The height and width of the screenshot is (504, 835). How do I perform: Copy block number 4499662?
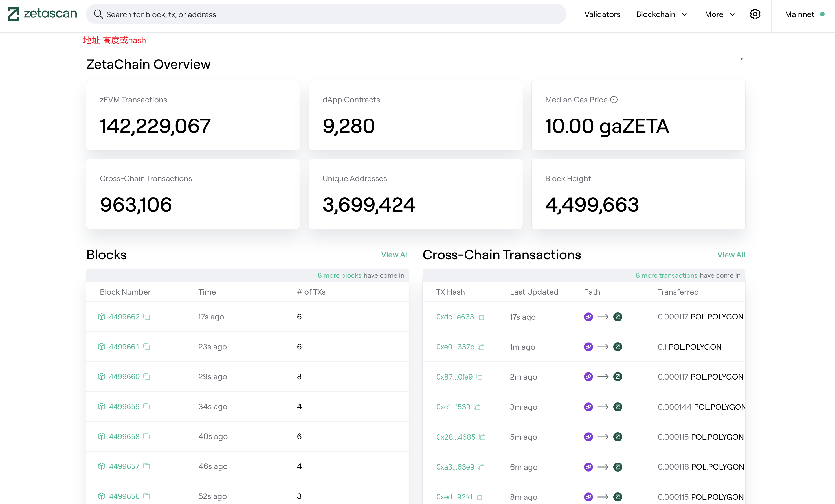[146, 317]
